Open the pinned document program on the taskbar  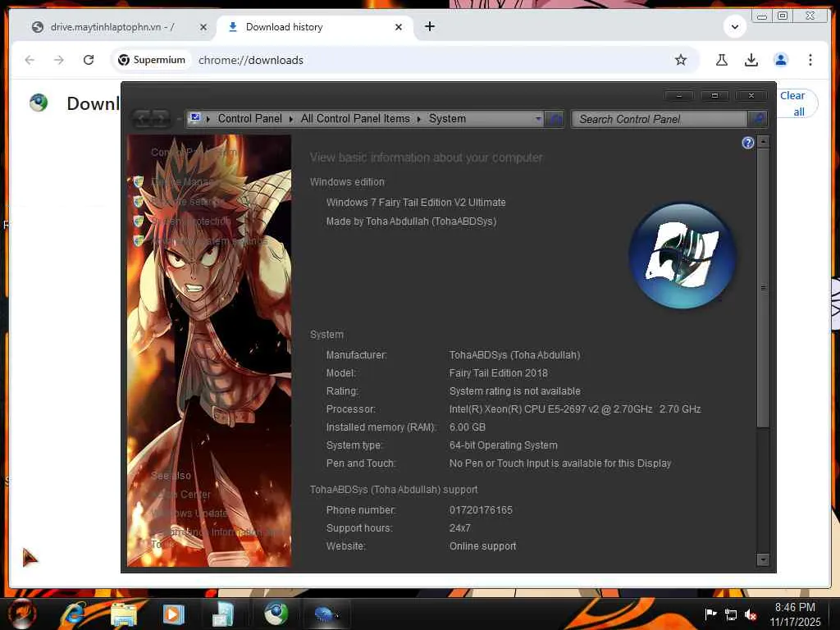(223, 614)
